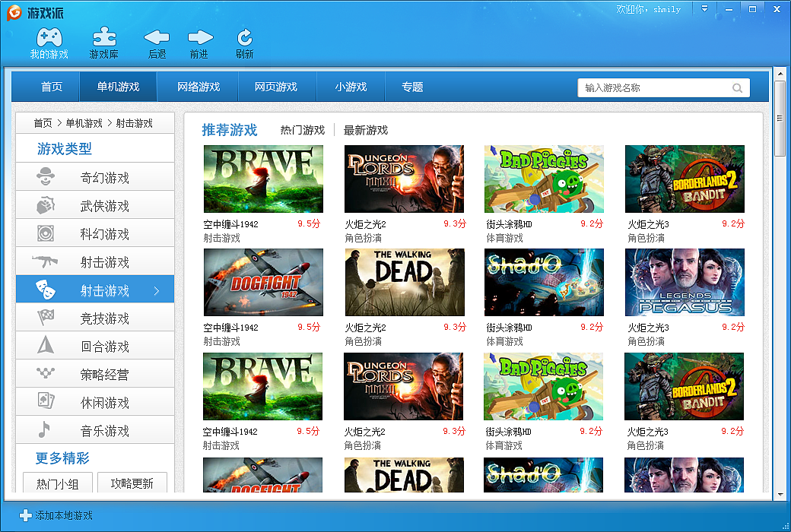Select 竞技游戏 checkered flag icon
Viewport: 791px width, 532px height.
(46, 317)
